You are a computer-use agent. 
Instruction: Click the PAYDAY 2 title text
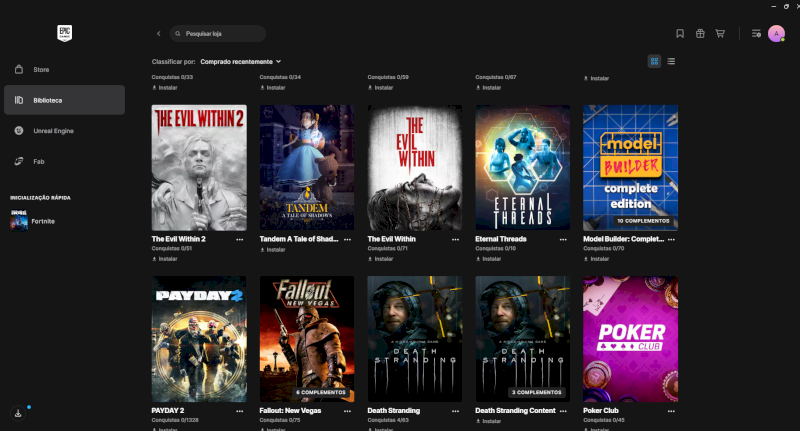[x=168, y=411]
